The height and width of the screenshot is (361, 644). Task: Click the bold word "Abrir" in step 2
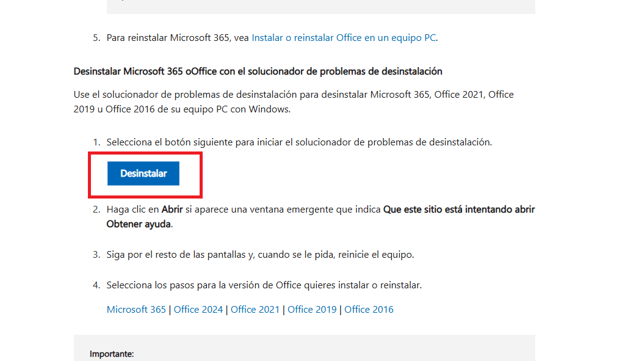[x=172, y=210]
